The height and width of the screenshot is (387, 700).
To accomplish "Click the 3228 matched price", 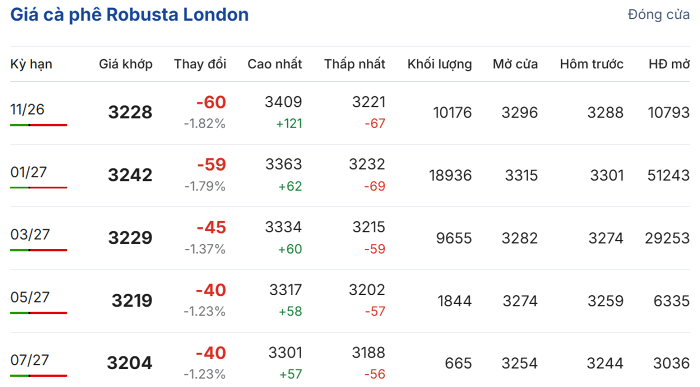I will (x=130, y=112).
